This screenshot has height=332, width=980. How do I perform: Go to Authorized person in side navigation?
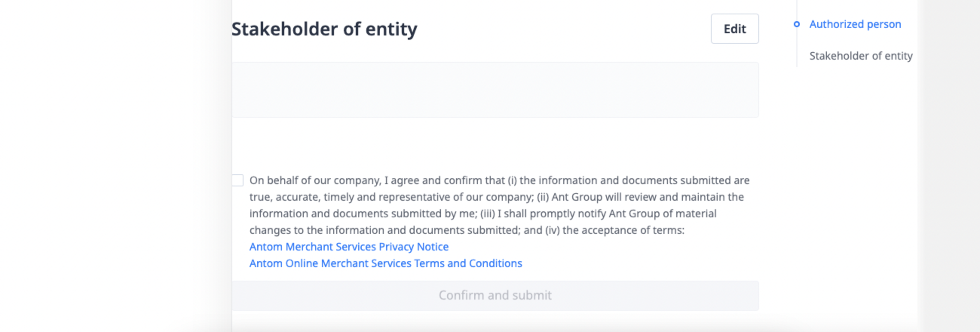tap(855, 25)
